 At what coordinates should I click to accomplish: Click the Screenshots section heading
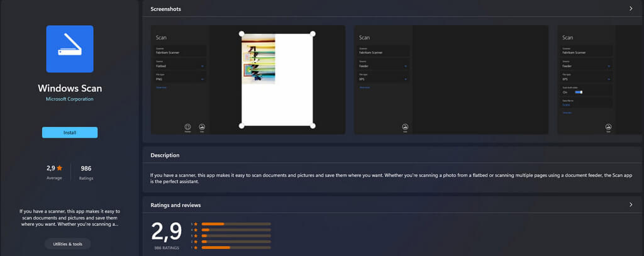[x=165, y=9]
